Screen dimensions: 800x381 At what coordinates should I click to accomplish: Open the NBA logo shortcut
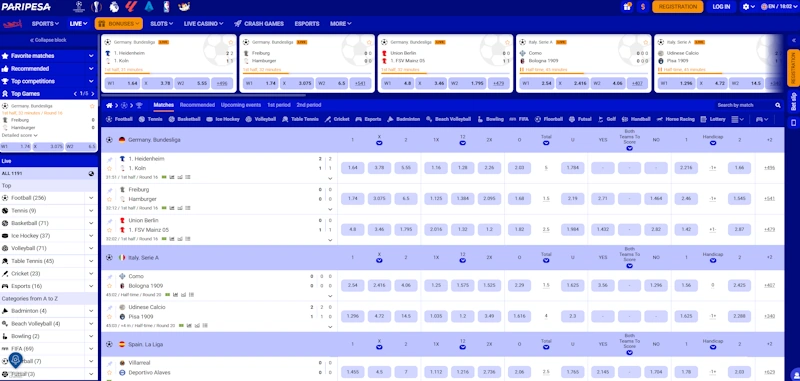[x=166, y=7]
